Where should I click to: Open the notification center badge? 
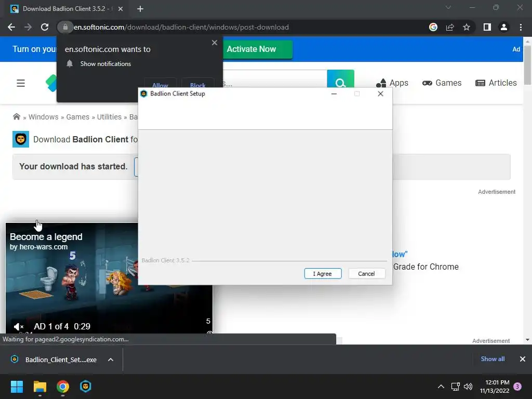pos(517,387)
